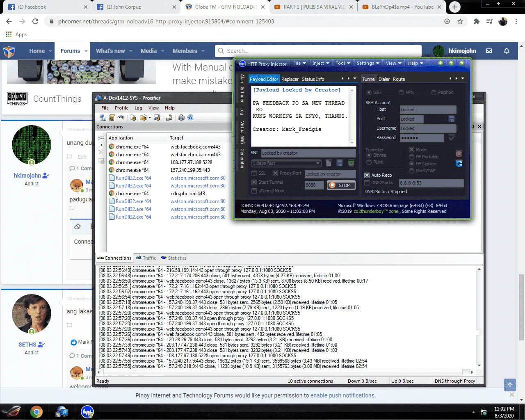Click the blue help icon in Proxifier toolbar

click(x=190, y=118)
